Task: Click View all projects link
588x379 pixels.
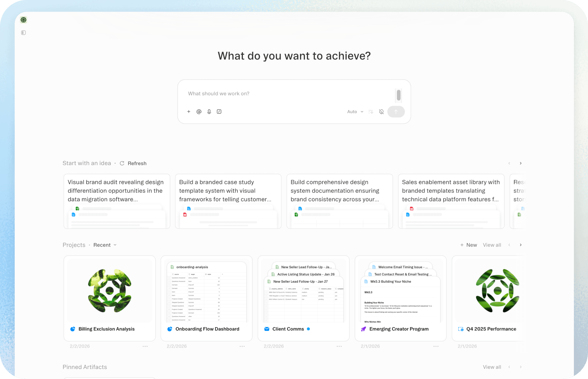Action: (x=492, y=245)
